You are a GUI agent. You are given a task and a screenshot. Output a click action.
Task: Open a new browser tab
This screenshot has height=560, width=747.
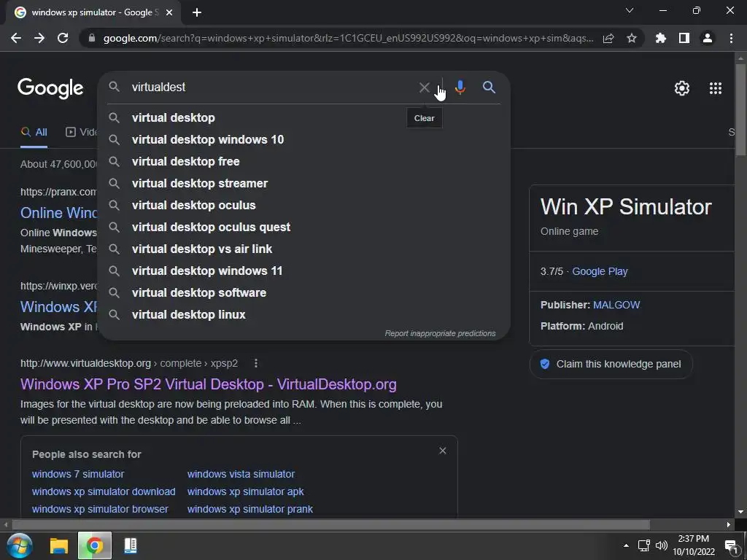click(197, 12)
